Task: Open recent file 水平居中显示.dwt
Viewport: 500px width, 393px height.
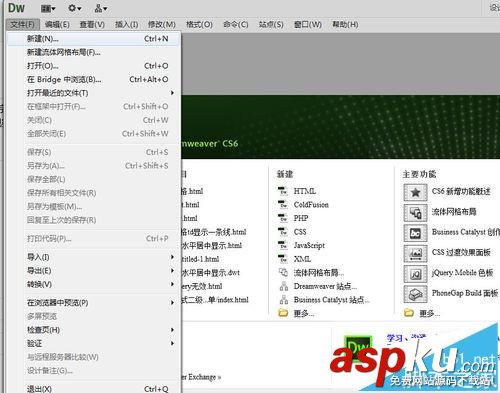Action: point(211,273)
